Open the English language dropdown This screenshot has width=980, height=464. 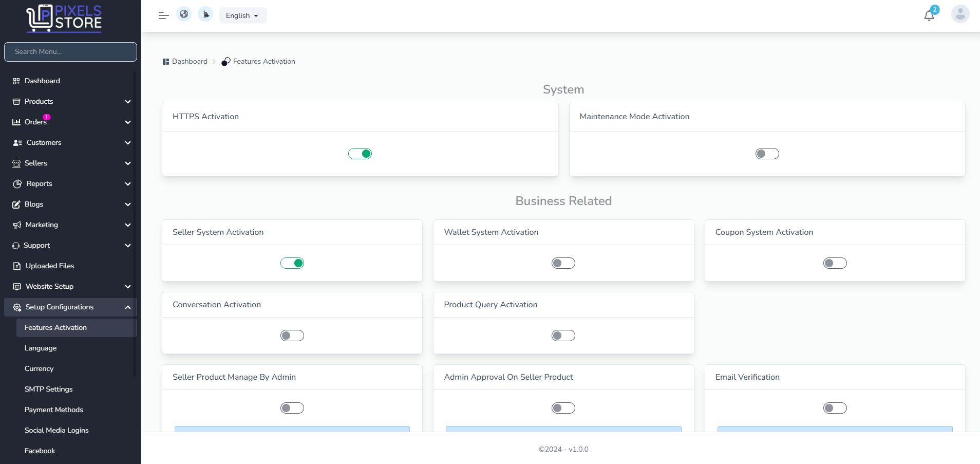coord(242,15)
